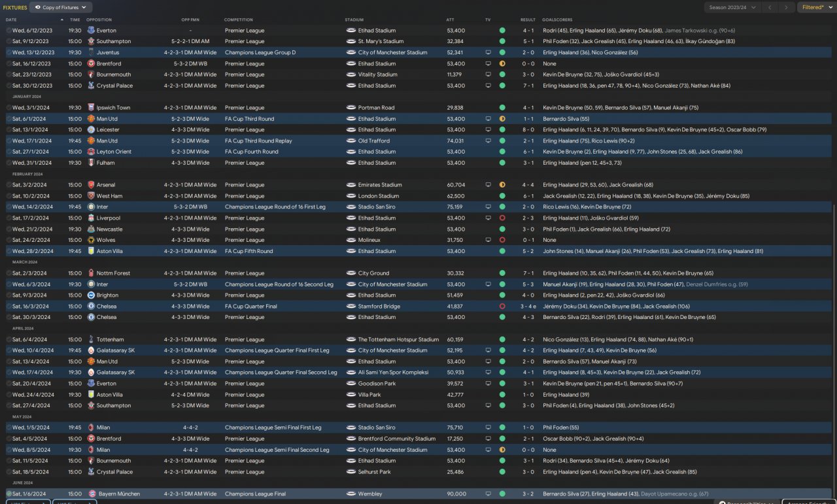Tick the selection circle for Sat, 30/12/2023
Screen dimensions: 837x504
tap(9, 86)
